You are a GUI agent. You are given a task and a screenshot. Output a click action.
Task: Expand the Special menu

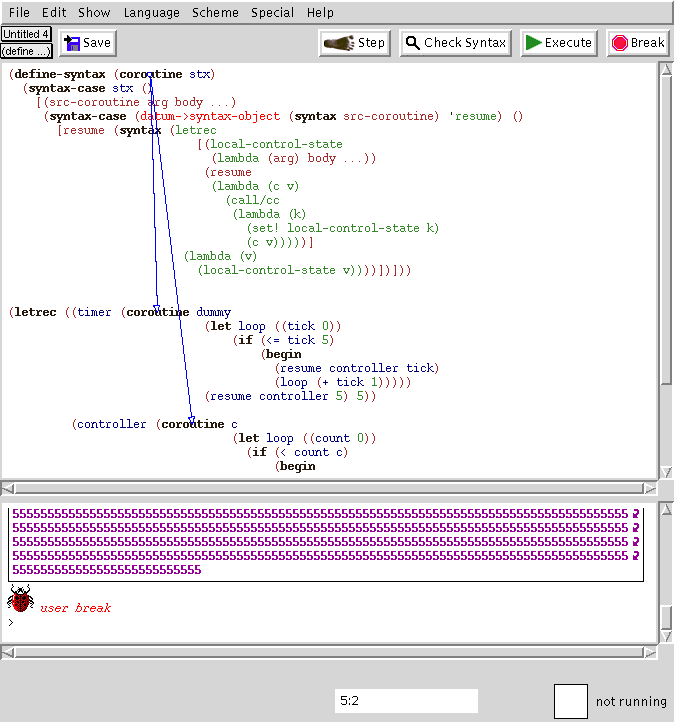273,13
